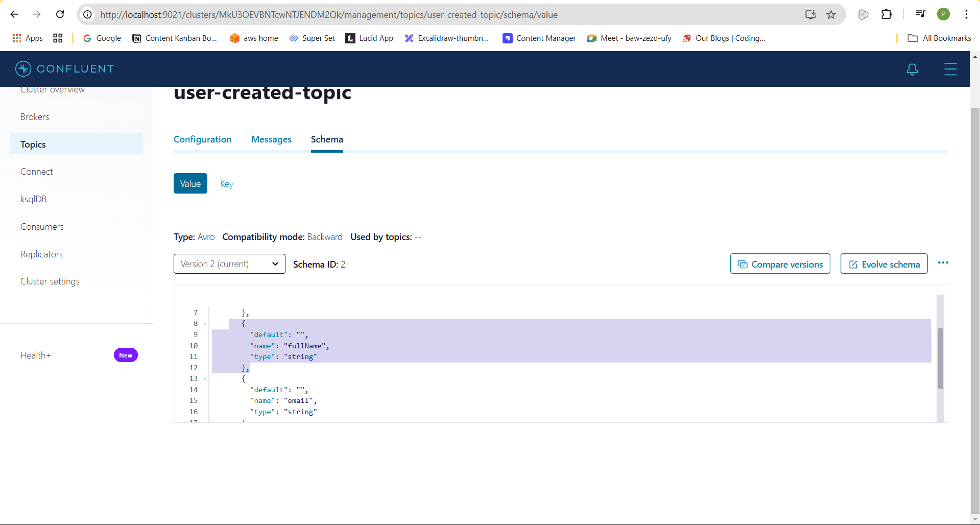Open the media control icon in toolbar
Viewport: 980px width, 525px height.
tap(920, 14)
